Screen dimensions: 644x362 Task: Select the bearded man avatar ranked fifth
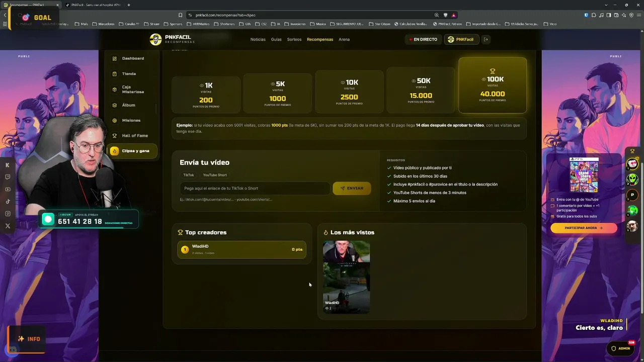(x=632, y=226)
